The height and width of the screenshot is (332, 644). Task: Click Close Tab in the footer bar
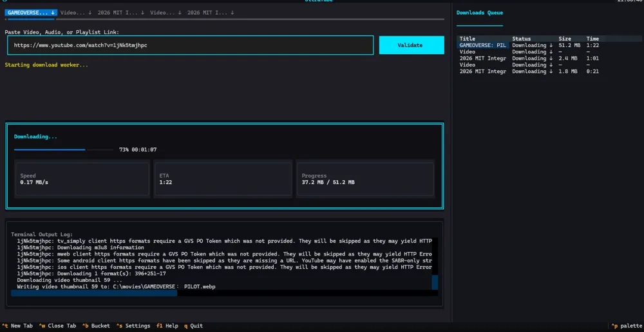pyautogui.click(x=57, y=326)
